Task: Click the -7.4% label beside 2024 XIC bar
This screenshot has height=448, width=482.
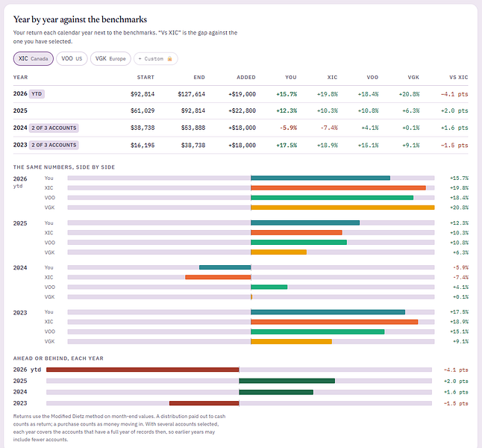Action: (x=460, y=278)
